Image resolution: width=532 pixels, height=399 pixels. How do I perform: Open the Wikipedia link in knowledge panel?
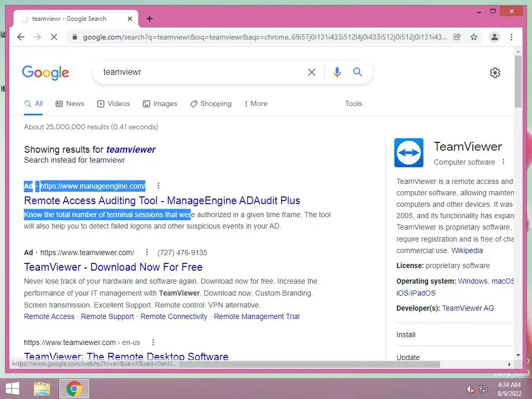pyautogui.click(x=467, y=251)
